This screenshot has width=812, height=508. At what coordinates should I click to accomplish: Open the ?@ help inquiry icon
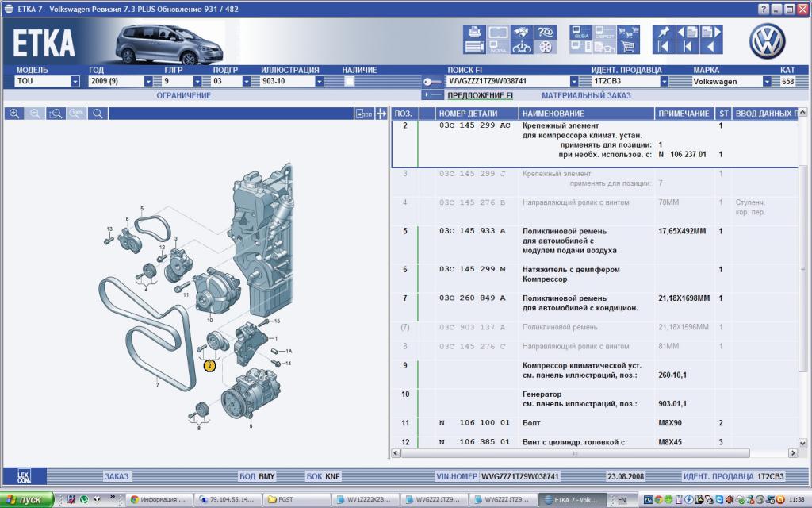pos(546,32)
